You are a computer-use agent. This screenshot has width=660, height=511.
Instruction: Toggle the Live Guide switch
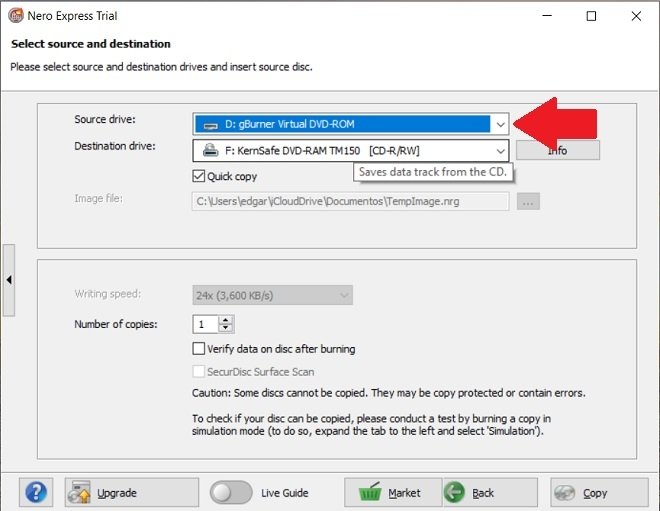pyautogui.click(x=231, y=492)
